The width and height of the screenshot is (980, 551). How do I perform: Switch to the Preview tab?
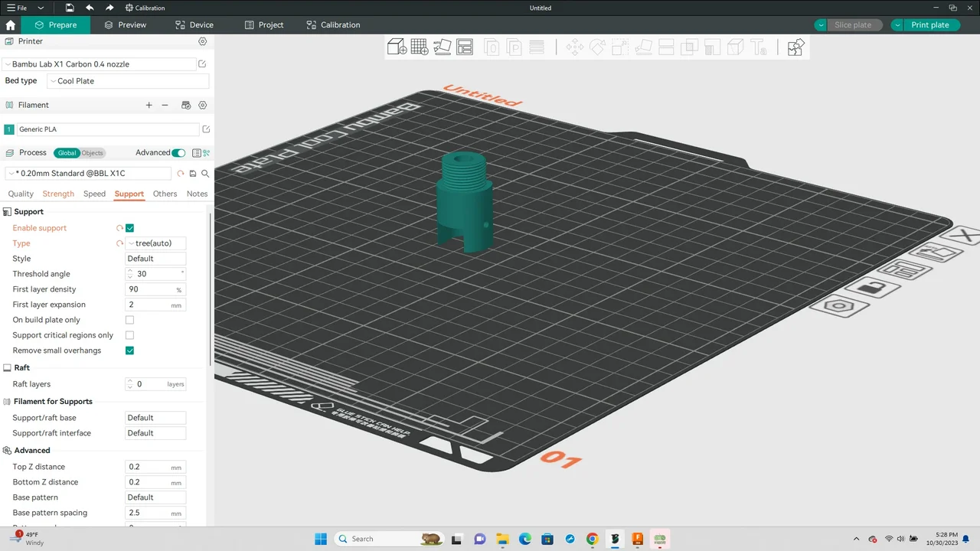pyautogui.click(x=125, y=25)
